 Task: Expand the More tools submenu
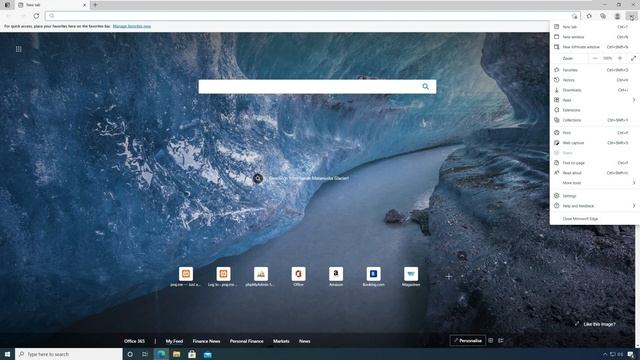[x=595, y=183]
